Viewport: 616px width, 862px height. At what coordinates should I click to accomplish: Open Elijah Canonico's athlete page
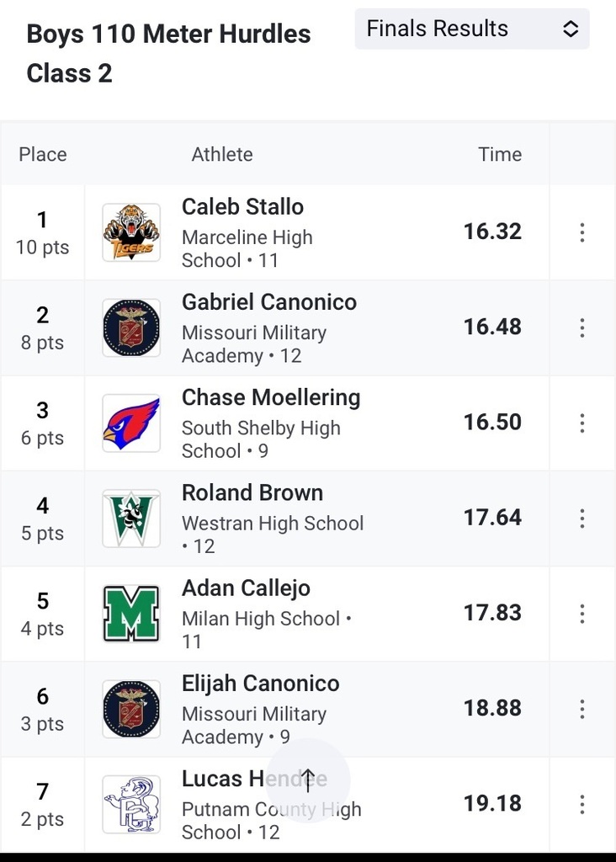(x=261, y=684)
